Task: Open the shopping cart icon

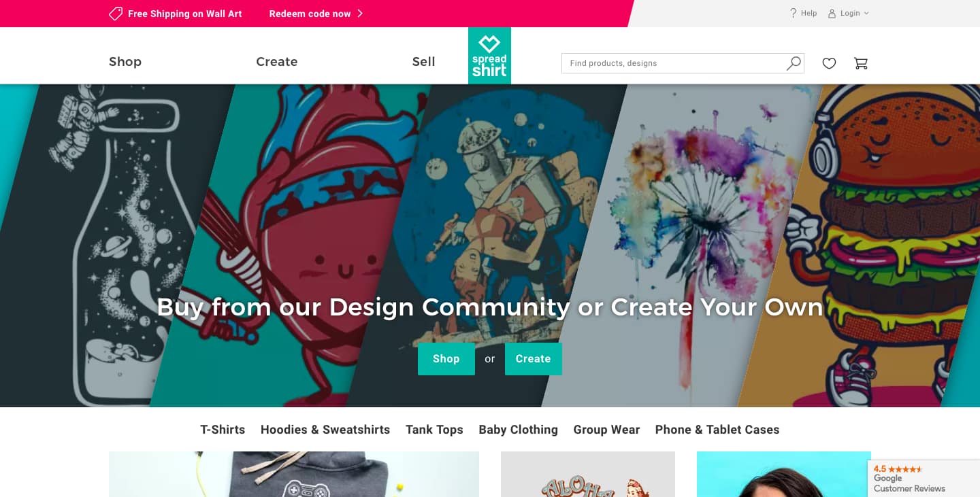Action: 861,63
